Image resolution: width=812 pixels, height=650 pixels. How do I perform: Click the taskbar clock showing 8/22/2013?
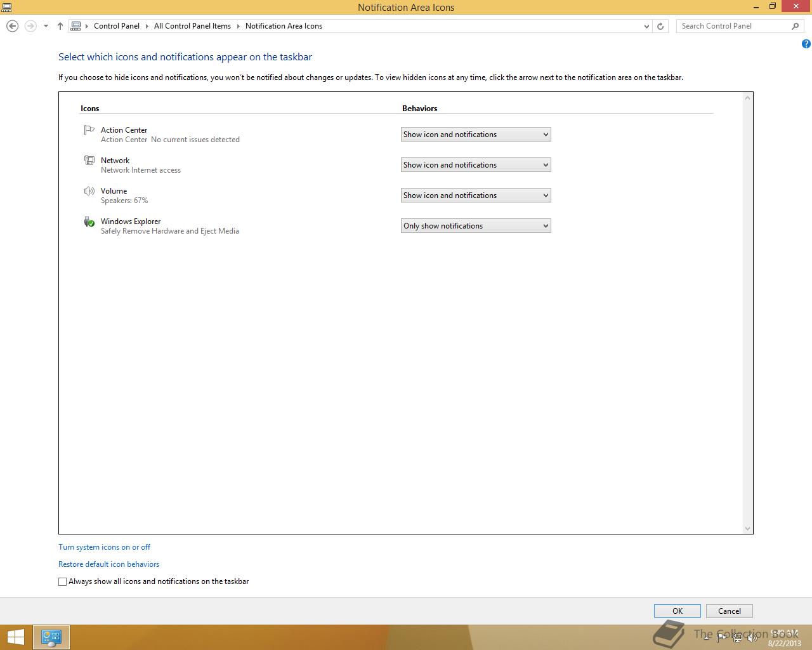tap(784, 638)
